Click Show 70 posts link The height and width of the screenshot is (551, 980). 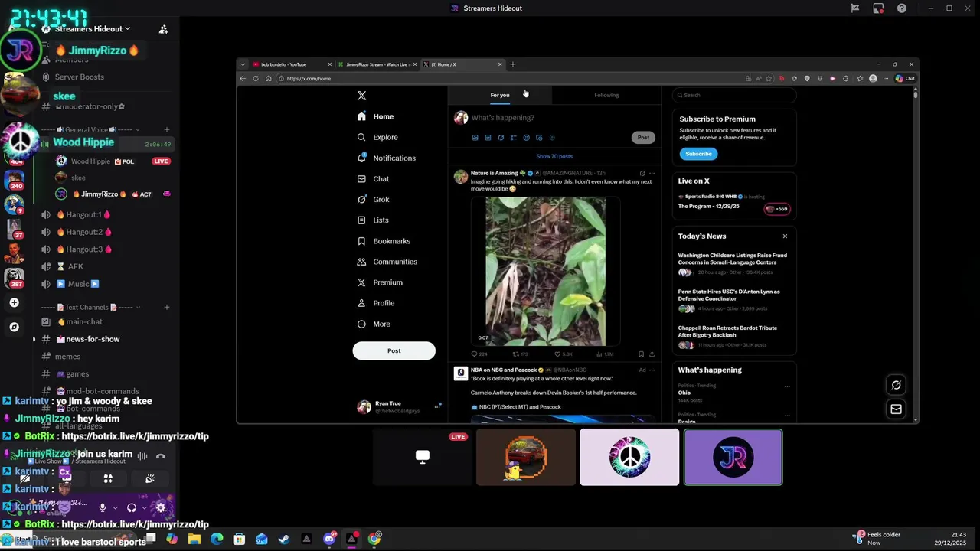[x=554, y=156]
